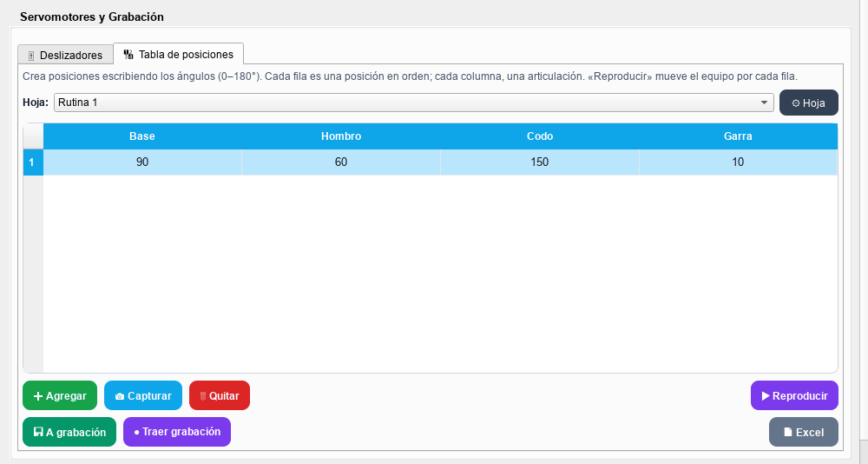Select the Garra cell with value 10

coord(738,162)
